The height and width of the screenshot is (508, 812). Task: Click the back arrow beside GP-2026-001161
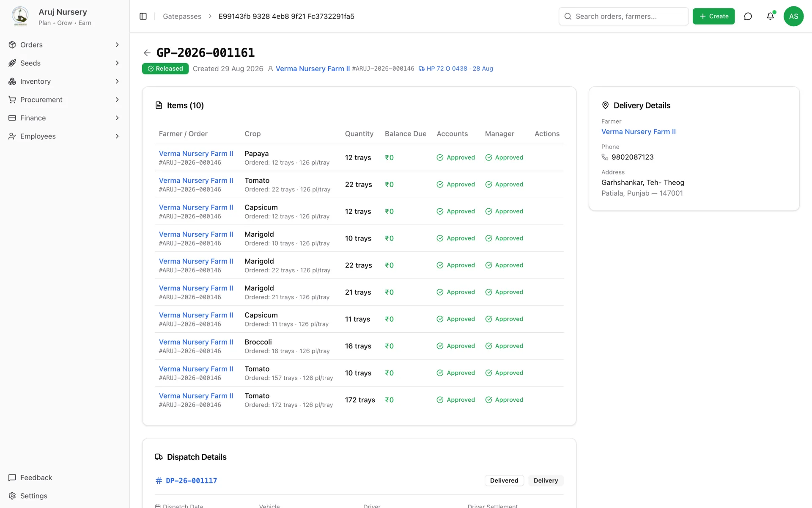pyautogui.click(x=147, y=53)
